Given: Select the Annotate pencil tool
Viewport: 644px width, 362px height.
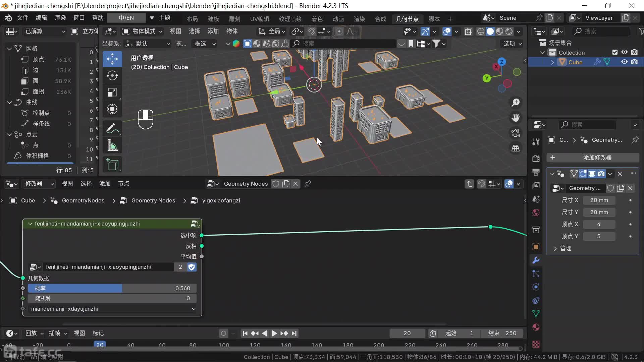Looking at the screenshot, I should click(112, 129).
